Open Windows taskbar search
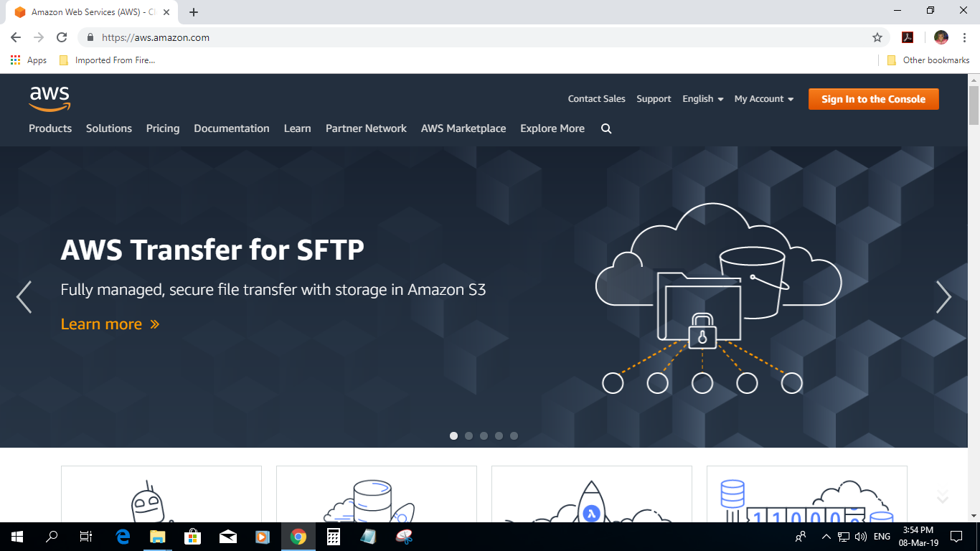The width and height of the screenshot is (980, 551). coord(52,536)
